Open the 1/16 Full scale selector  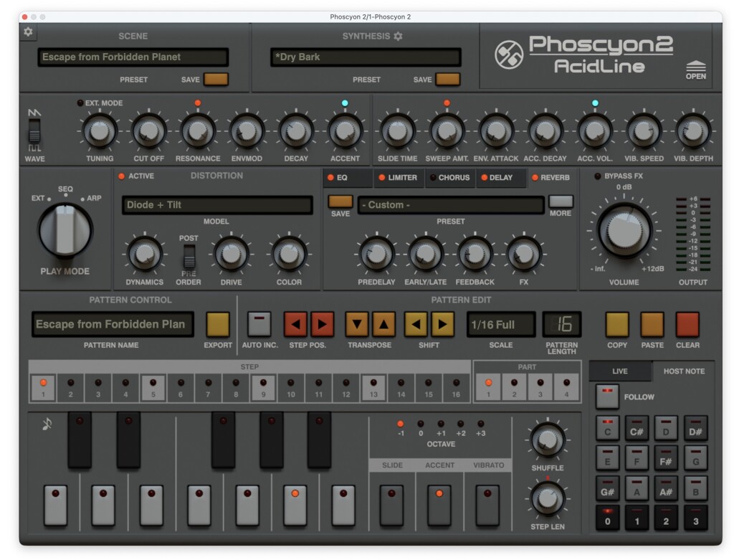click(500, 325)
